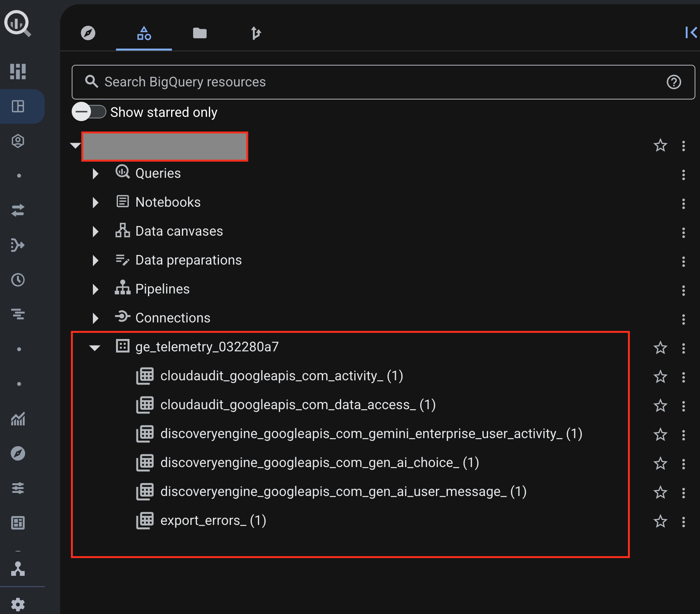
Task: Open the compass sidebar icon
Action: tap(18, 453)
